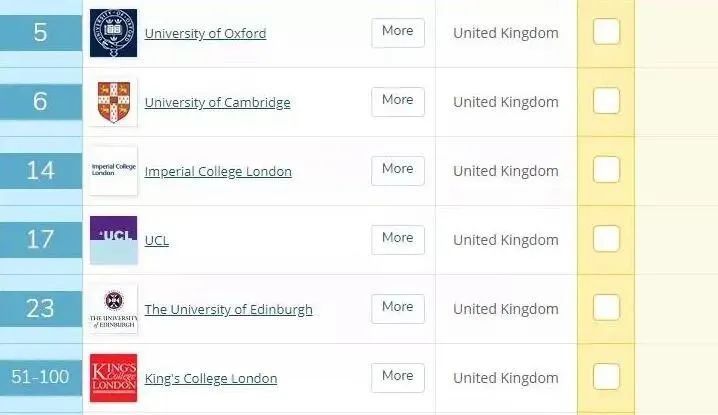The width and height of the screenshot is (718, 415).
Task: Expand More details for University of Oxford
Action: pyautogui.click(x=398, y=33)
